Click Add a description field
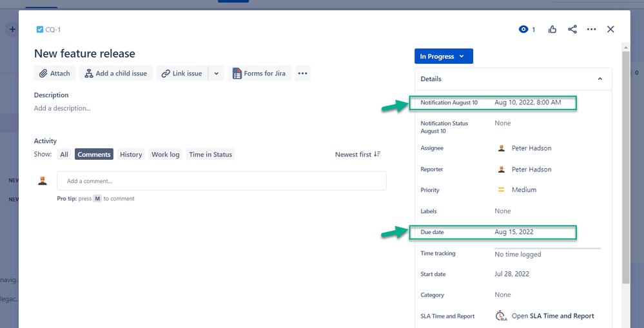The image size is (644, 328). 62,108
